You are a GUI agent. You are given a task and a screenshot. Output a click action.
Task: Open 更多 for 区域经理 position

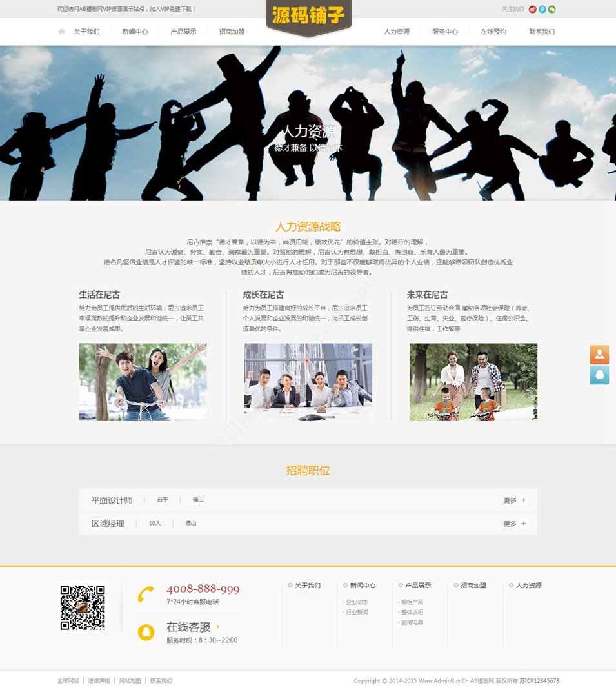point(510,524)
